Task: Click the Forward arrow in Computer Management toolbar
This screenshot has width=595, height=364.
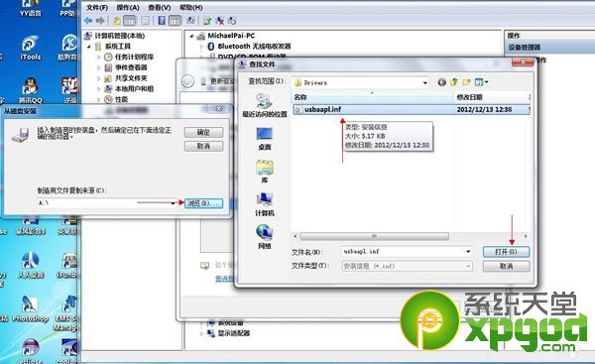Action: (100, 21)
